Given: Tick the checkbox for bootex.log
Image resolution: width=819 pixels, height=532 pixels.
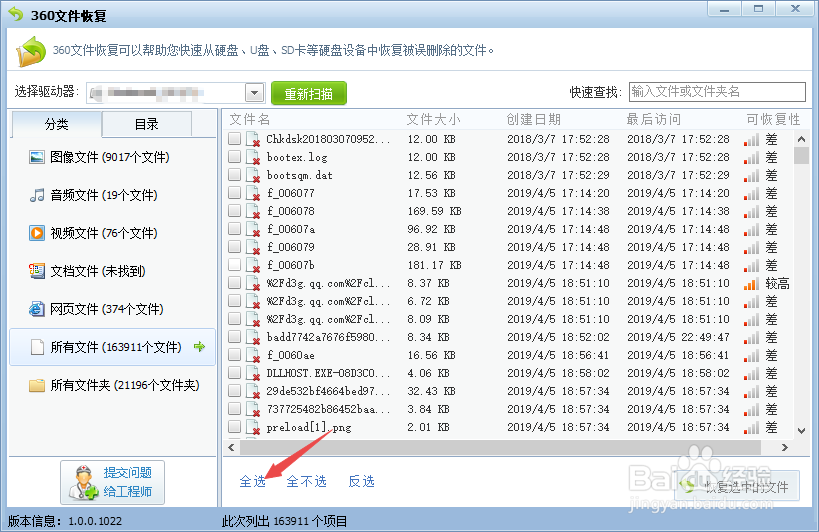Looking at the screenshot, I should coord(235,156).
